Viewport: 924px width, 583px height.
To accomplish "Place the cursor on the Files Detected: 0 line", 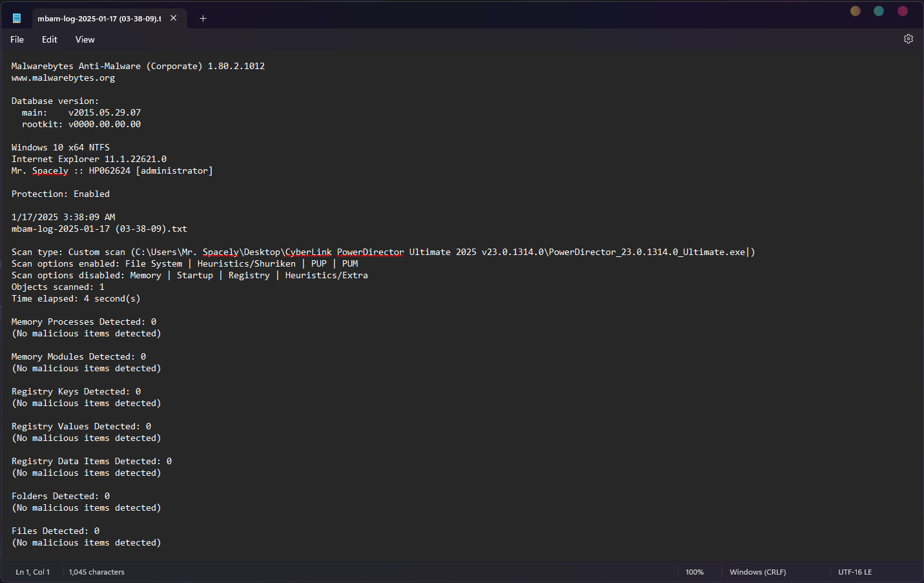I will 56,531.
